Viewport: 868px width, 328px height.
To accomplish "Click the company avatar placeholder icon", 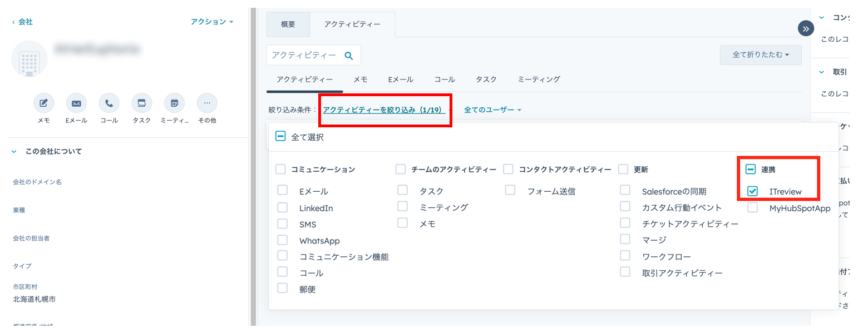I will (29, 58).
